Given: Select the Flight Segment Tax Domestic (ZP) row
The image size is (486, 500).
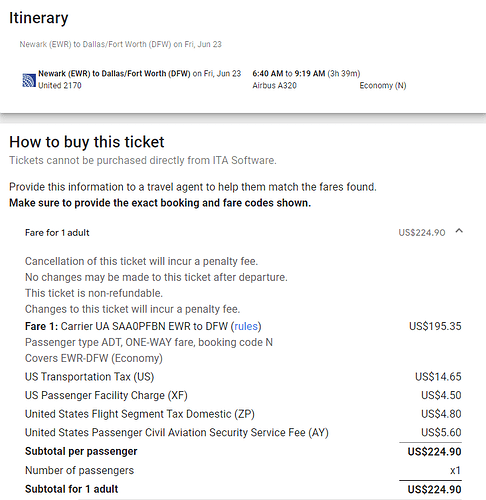Looking at the screenshot, I should (243, 414).
